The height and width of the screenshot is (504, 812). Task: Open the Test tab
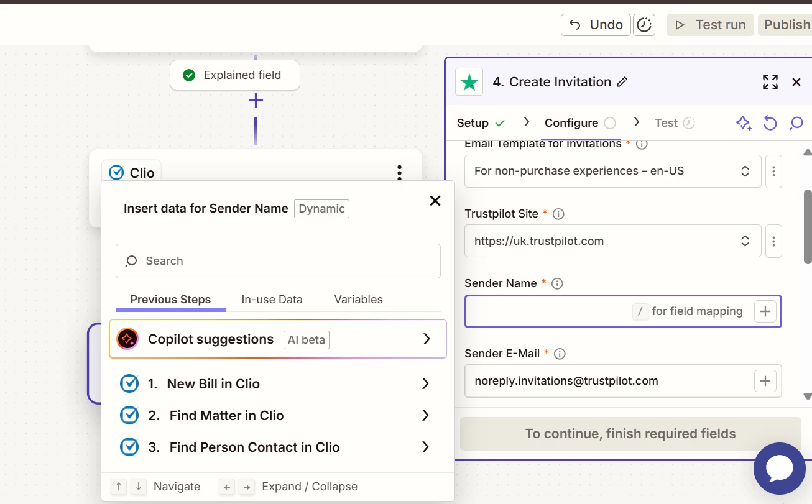coord(675,123)
